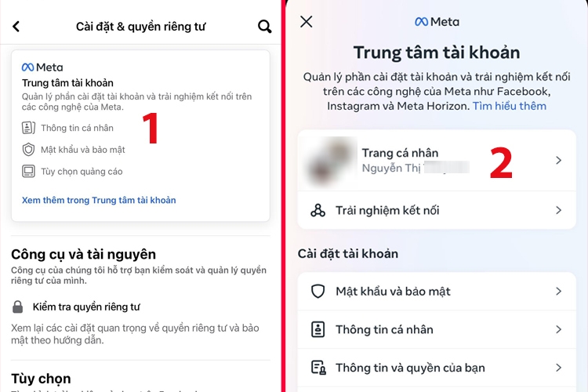Click the Trải nghiệm kết nối icon

tap(318, 210)
